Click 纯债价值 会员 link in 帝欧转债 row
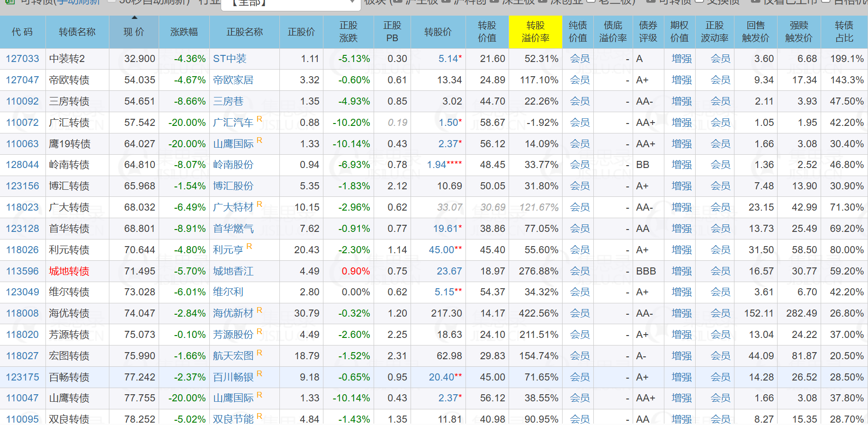Viewport: 868px width, 425px height. point(580,80)
